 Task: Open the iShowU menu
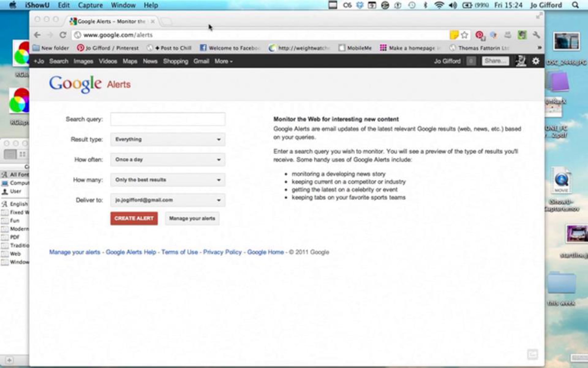pyautogui.click(x=37, y=5)
